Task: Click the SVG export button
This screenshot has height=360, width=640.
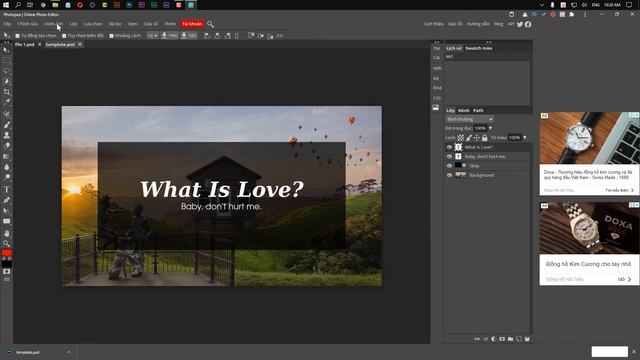Action: click(x=189, y=36)
